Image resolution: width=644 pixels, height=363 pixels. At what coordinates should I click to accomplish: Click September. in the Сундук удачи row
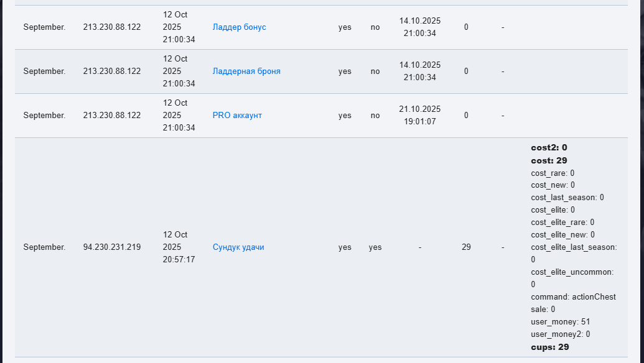click(x=44, y=247)
